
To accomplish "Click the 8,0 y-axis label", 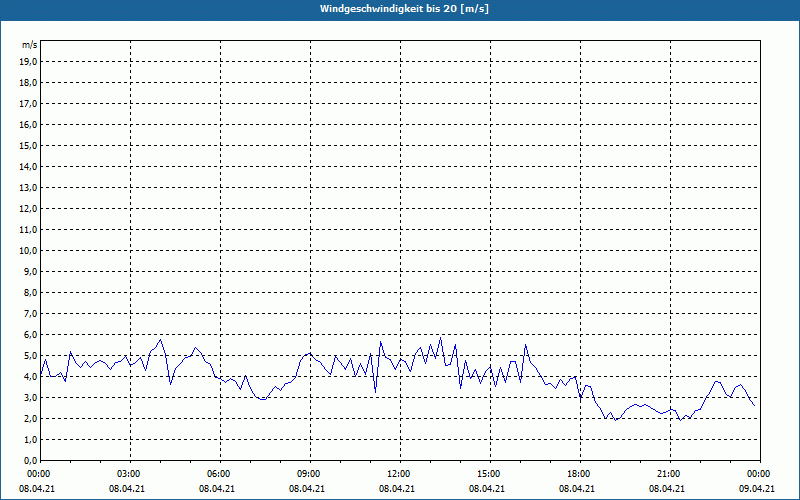I will [x=31, y=292].
